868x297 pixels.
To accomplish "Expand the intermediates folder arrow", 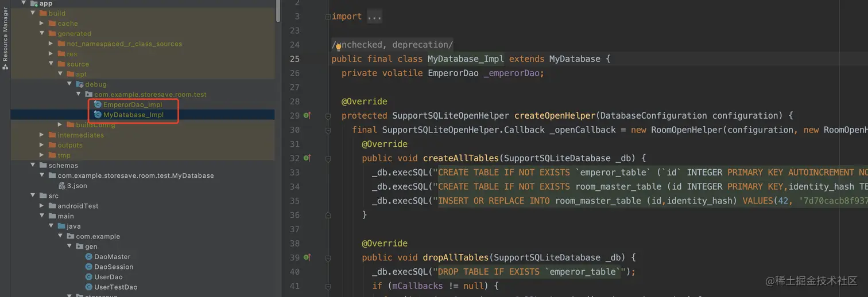I will click(42, 135).
